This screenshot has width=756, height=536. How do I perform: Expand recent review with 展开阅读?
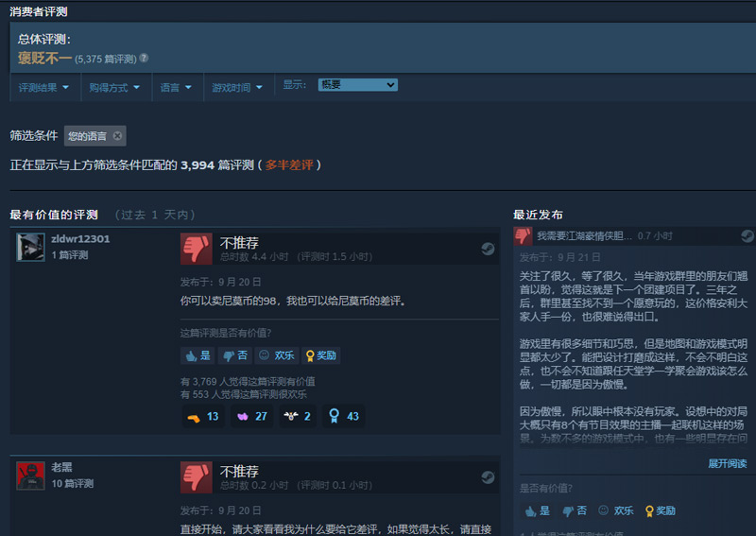(x=727, y=463)
